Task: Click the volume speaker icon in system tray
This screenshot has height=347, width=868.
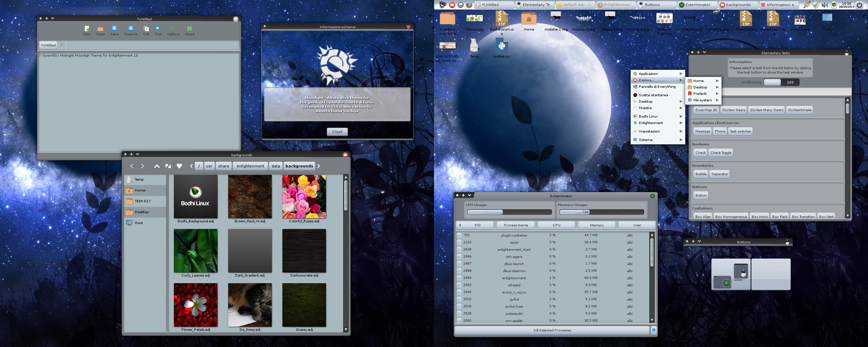Action: (x=825, y=5)
